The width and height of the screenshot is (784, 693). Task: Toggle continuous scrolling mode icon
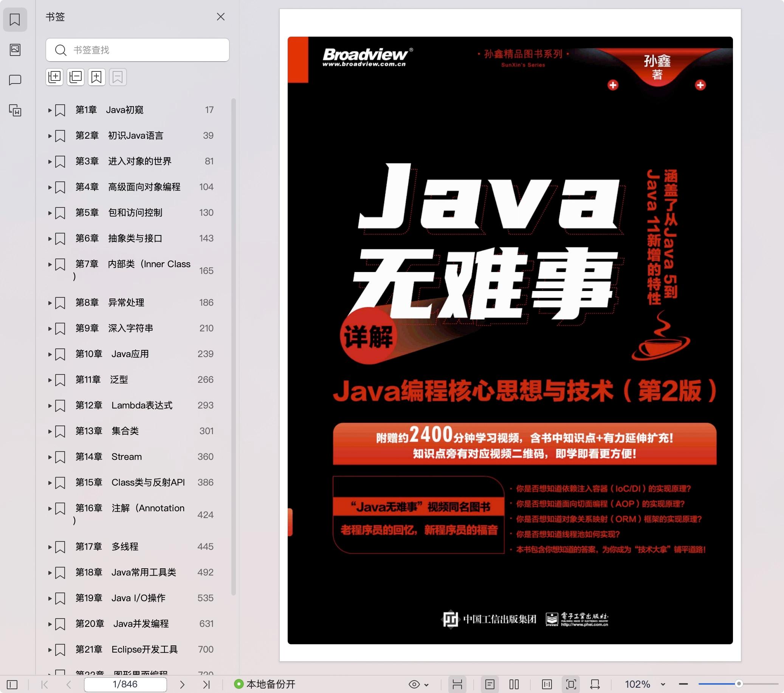click(x=457, y=685)
